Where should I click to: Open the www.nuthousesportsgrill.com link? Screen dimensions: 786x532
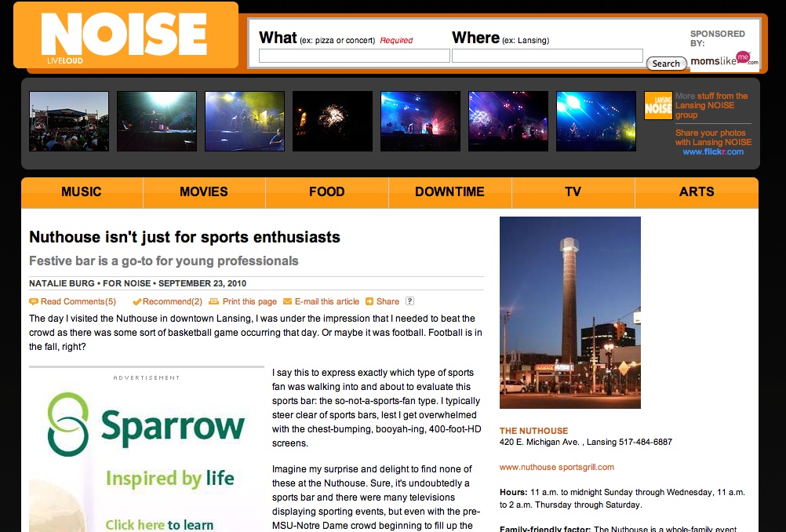click(x=557, y=467)
